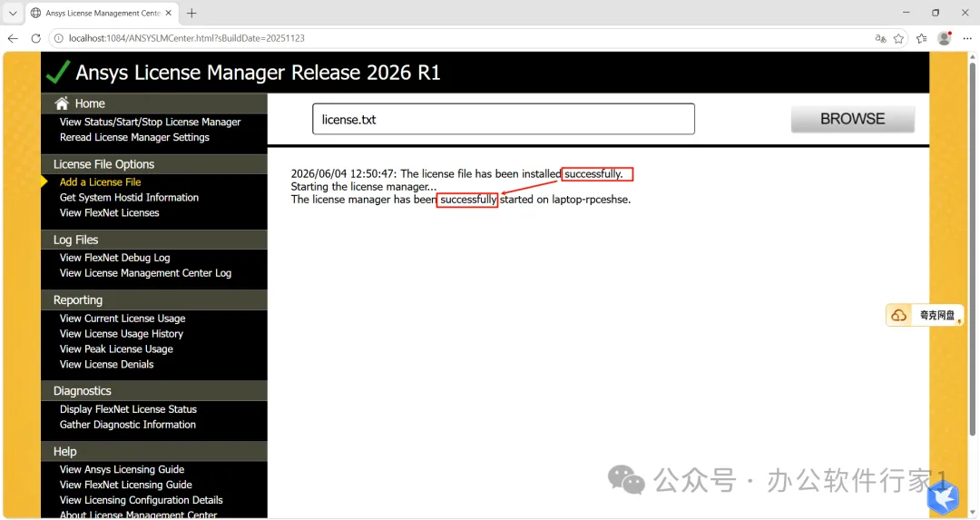
Task: Click the page vertical scrollbar
Action: pyautogui.click(x=972, y=250)
